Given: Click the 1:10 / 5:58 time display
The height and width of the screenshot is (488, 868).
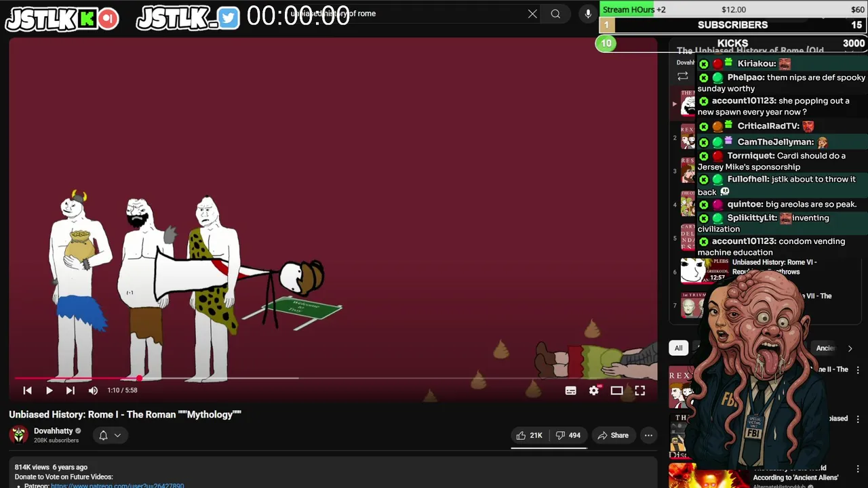Looking at the screenshot, I should pos(122,390).
